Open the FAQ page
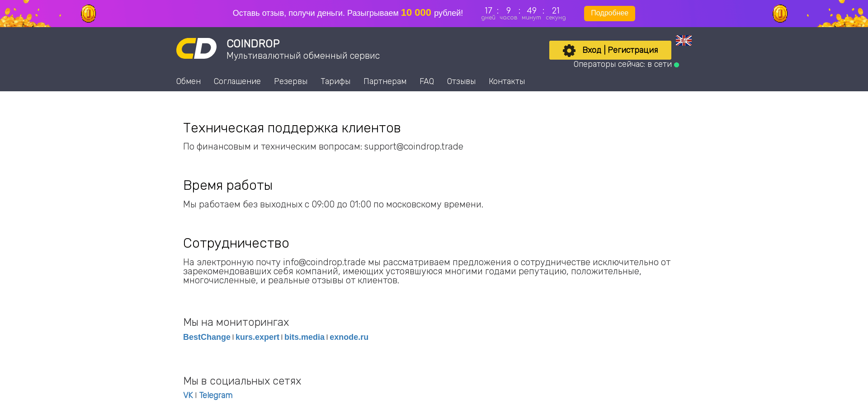This screenshot has height=418, width=868. coord(426,81)
